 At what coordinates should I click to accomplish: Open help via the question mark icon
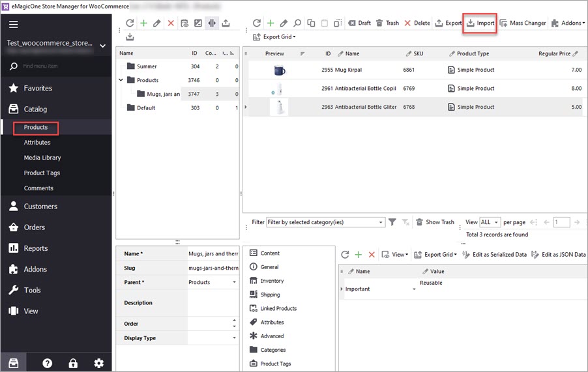(x=47, y=363)
